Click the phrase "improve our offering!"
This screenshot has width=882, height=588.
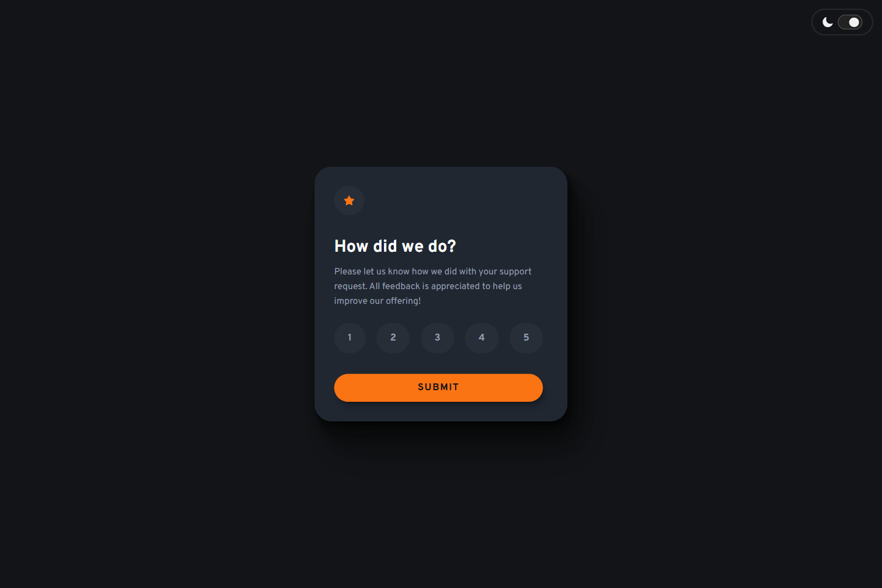pyautogui.click(x=377, y=301)
